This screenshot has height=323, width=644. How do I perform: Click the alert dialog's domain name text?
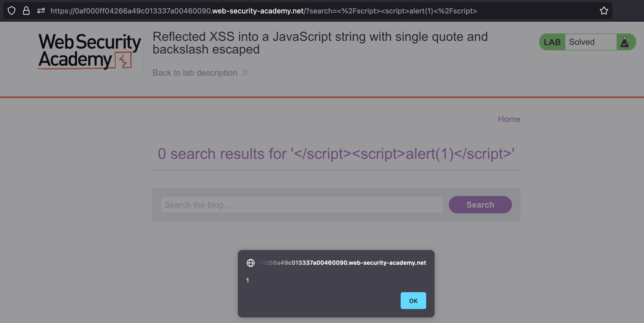(x=342, y=263)
